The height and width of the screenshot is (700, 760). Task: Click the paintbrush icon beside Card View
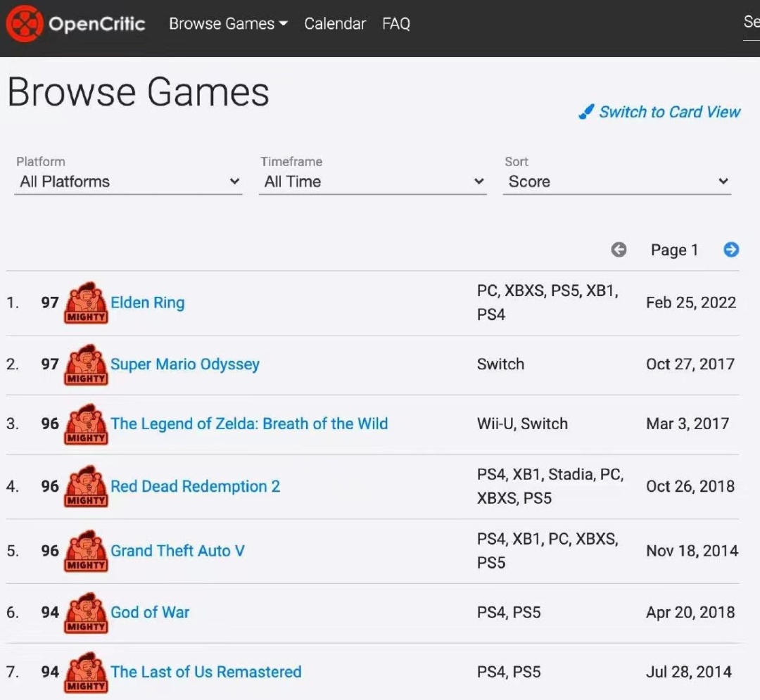pyautogui.click(x=586, y=112)
